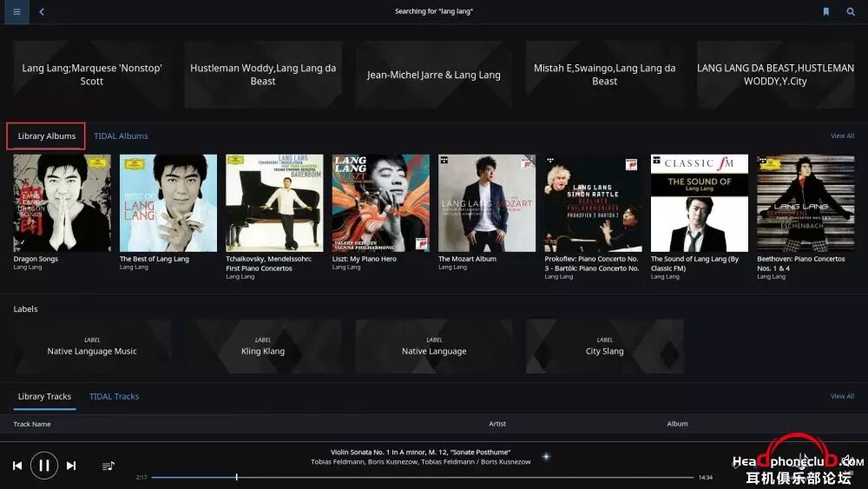Open Prokofiev Piano Concerto No. 3 cover
This screenshot has height=489, width=868.
coord(594,202)
